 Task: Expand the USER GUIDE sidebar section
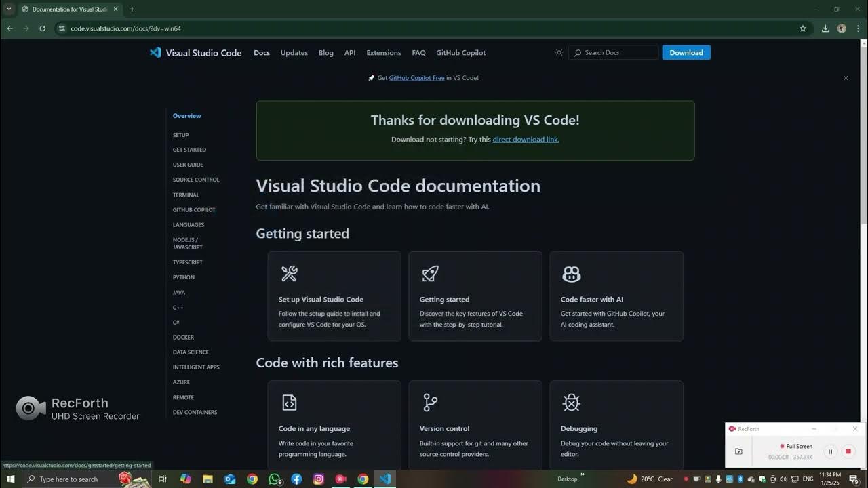(188, 165)
